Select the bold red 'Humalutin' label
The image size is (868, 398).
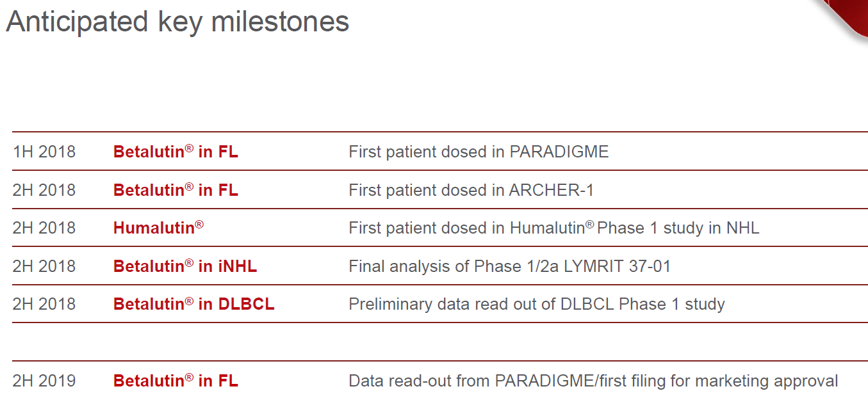(x=158, y=228)
